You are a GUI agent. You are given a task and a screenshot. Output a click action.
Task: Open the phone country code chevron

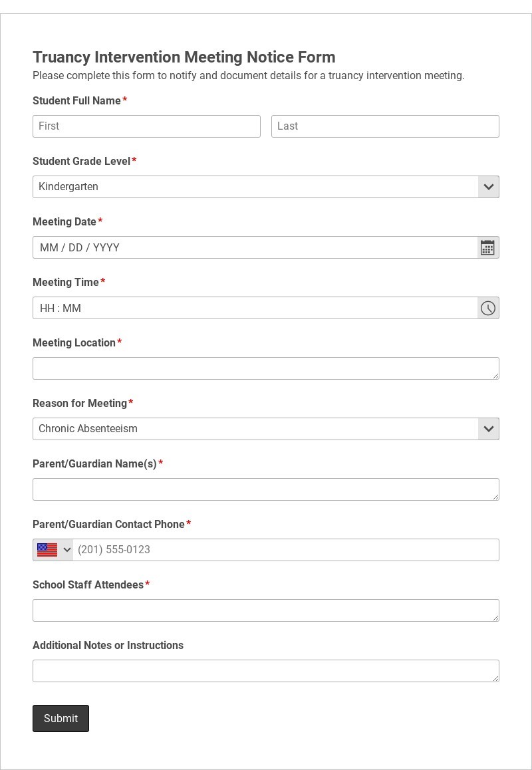tap(67, 550)
